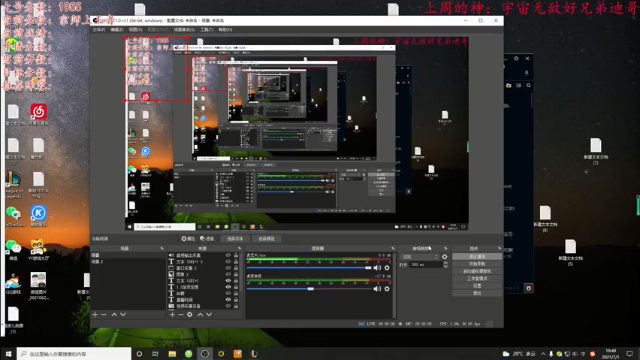Viewport: 640px width, 360px height.
Task: Mute the 麦克风/Aux speaker icon
Action: pyautogui.click(x=377, y=268)
